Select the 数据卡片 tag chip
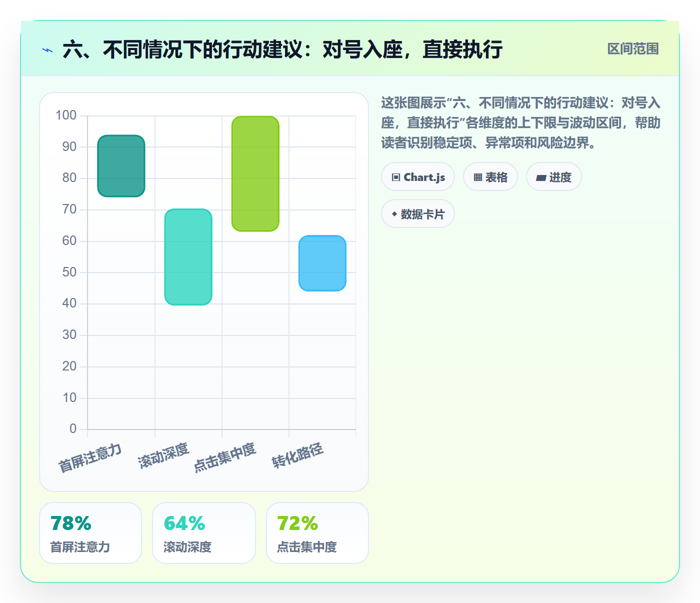The width and height of the screenshot is (700, 603). coord(418,214)
